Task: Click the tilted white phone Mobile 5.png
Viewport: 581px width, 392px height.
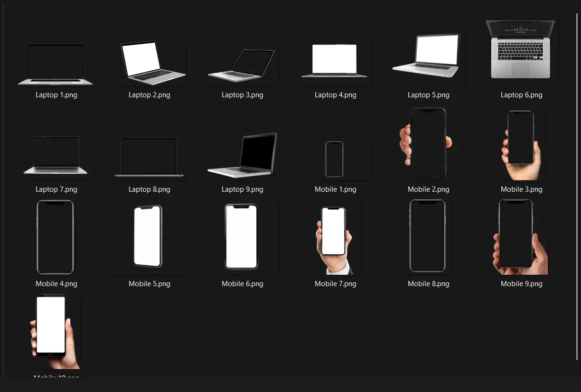Action: coord(149,237)
